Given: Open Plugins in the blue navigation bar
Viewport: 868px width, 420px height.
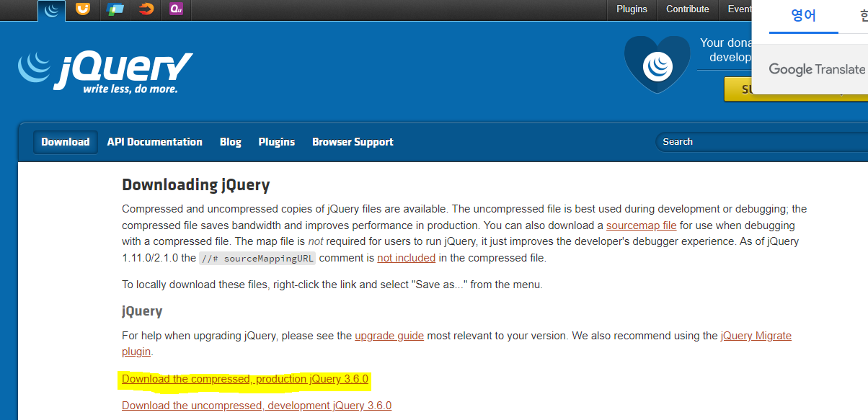Looking at the screenshot, I should tap(277, 142).
